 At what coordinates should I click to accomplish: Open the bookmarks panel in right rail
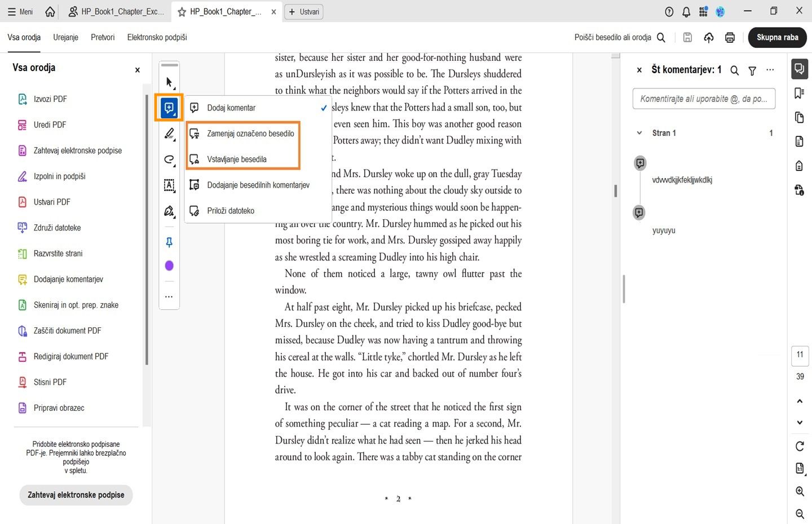(x=799, y=93)
